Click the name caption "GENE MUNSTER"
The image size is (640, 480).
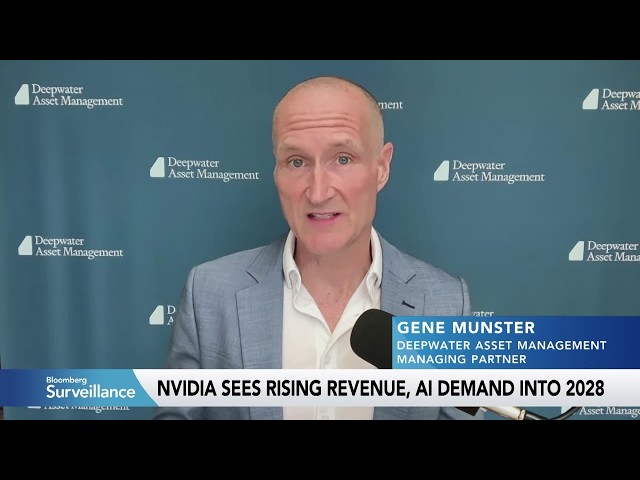[x=466, y=328]
